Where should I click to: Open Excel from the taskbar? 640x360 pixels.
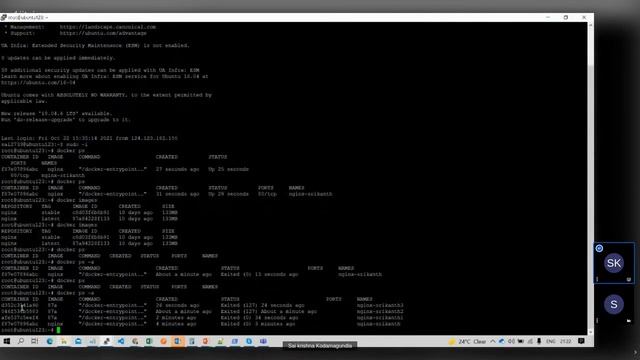(149, 341)
